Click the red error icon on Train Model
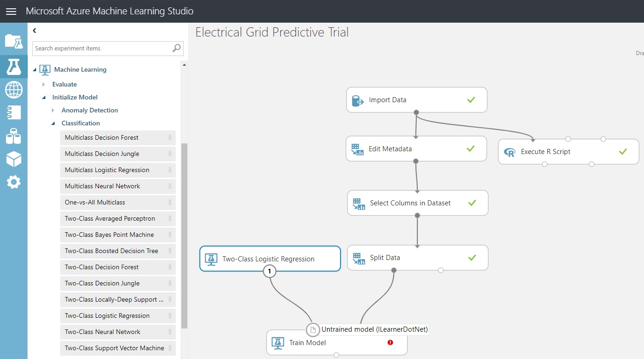 390,342
